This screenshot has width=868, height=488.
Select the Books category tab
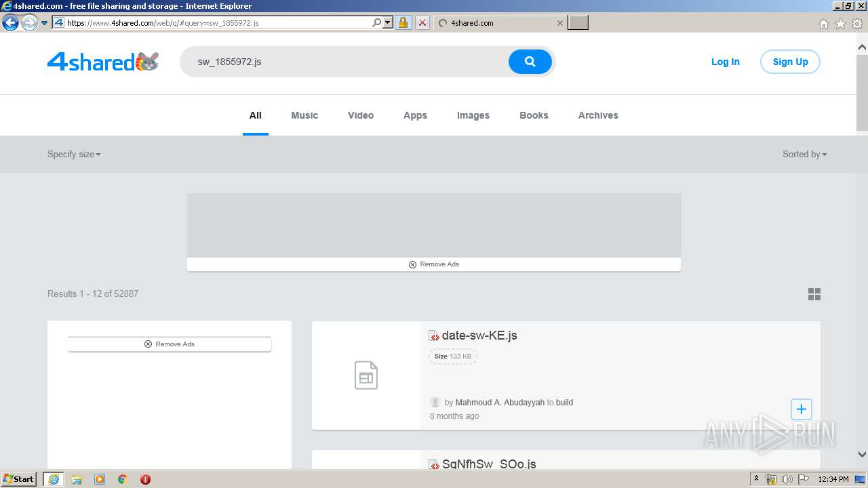pos(534,115)
